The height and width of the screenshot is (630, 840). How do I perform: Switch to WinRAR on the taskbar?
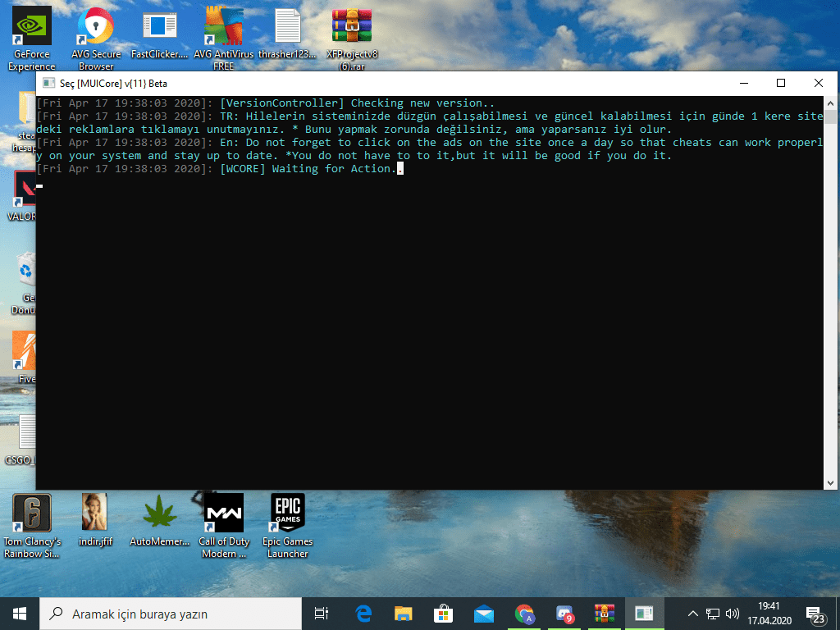point(605,614)
